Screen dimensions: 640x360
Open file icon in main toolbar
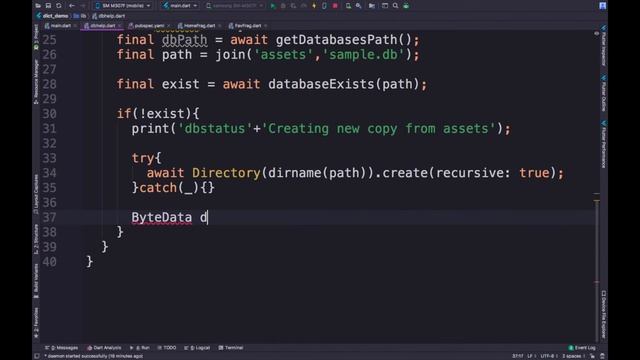pos(38,6)
